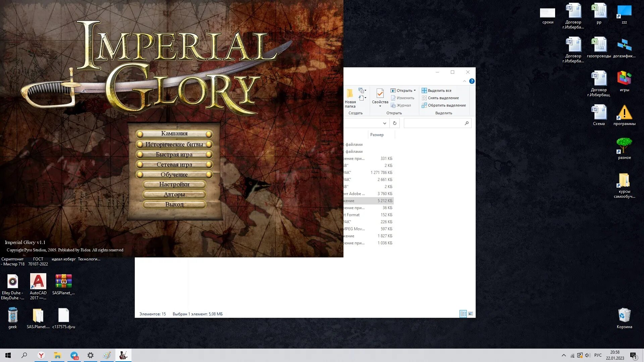Open the газопроводы spreadsheet desktop icon
This screenshot has height=362, width=644.
point(599,48)
